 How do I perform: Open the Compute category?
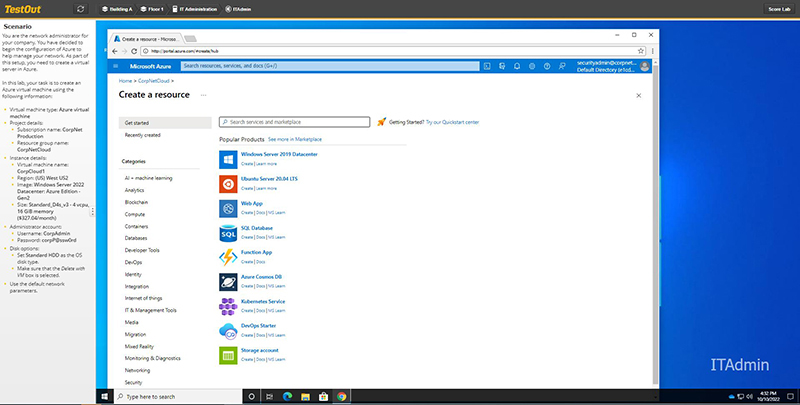click(135, 214)
